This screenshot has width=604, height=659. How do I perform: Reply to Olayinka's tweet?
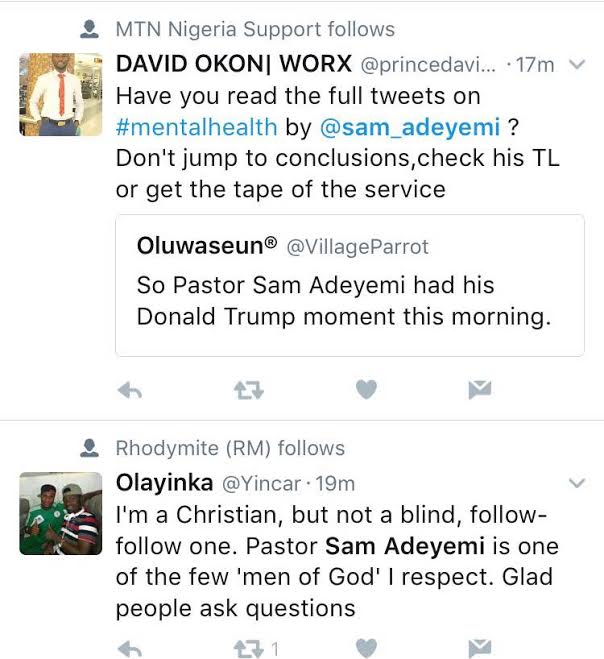[x=130, y=648]
